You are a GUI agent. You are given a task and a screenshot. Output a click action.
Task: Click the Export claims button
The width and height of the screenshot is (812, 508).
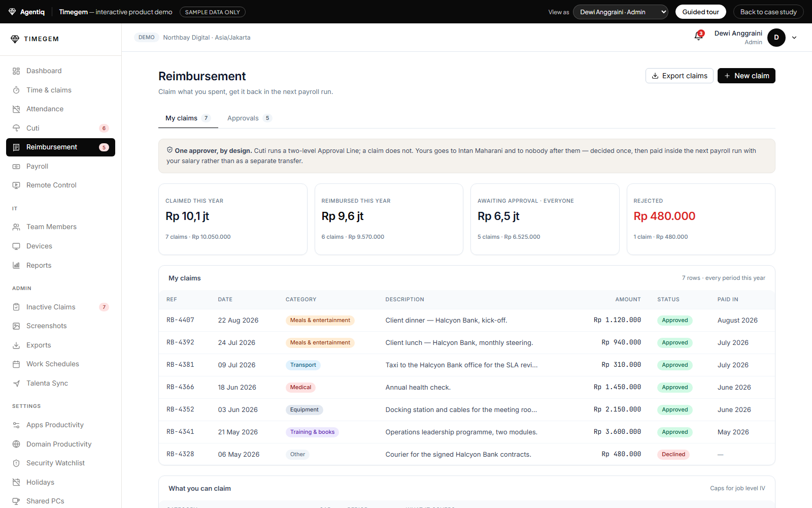point(680,76)
